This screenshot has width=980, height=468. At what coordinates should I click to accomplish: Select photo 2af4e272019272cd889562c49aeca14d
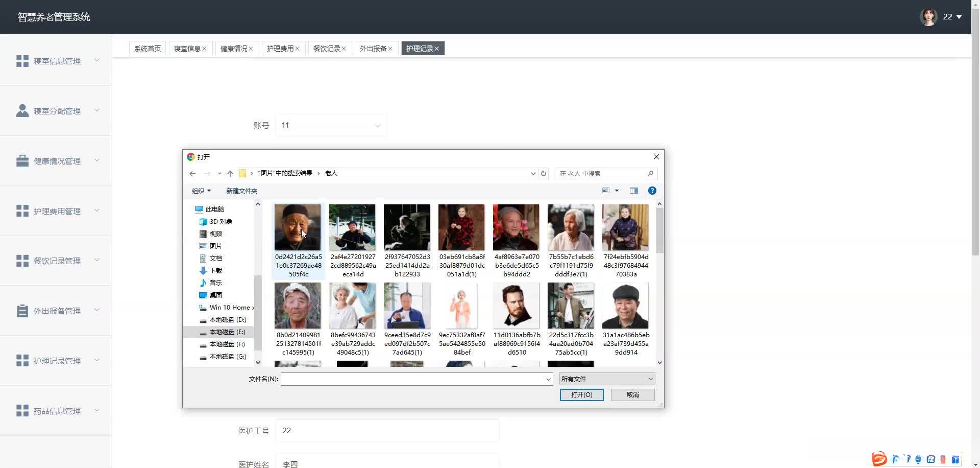tap(353, 241)
